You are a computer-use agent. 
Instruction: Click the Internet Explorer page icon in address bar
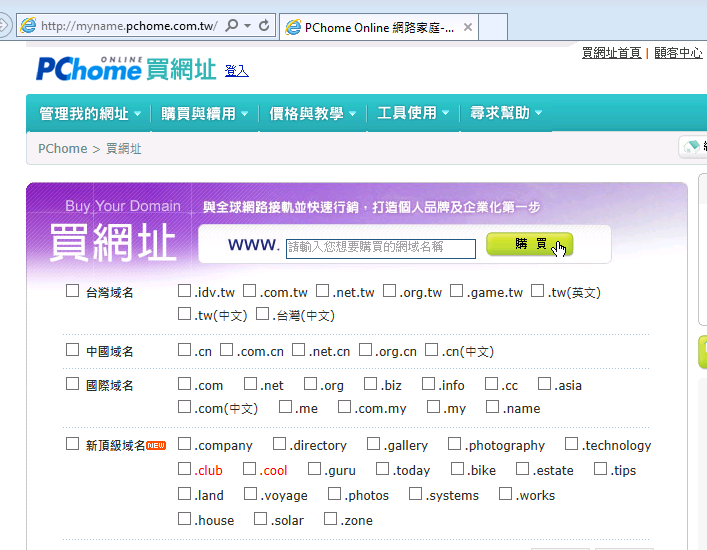[x=28, y=26]
